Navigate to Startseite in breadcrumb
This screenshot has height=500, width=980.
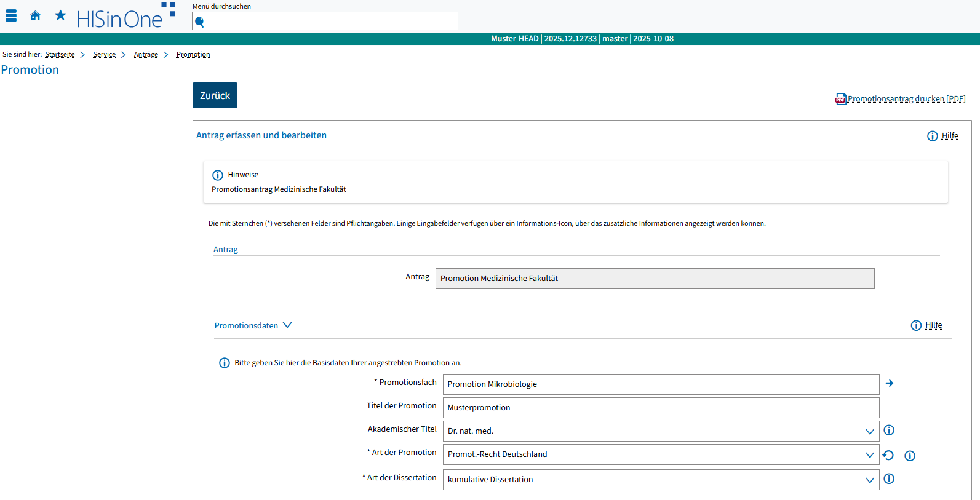point(60,55)
